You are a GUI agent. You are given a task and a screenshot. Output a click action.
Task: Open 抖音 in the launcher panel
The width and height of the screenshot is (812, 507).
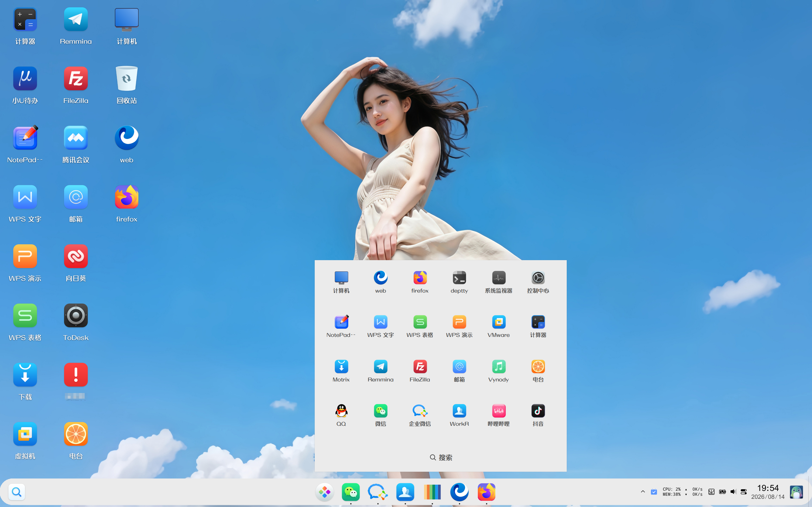(538, 416)
